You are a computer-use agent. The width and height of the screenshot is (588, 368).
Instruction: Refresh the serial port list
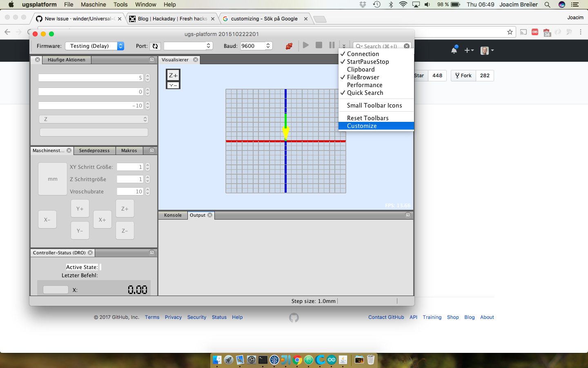click(155, 46)
